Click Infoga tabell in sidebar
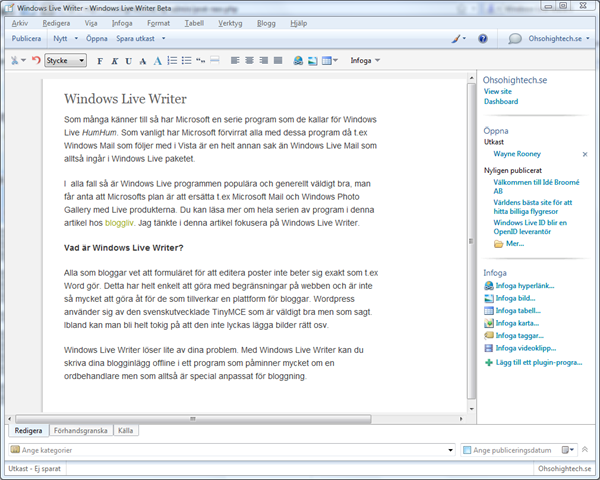Image resolution: width=600 pixels, height=480 pixels. (512, 310)
